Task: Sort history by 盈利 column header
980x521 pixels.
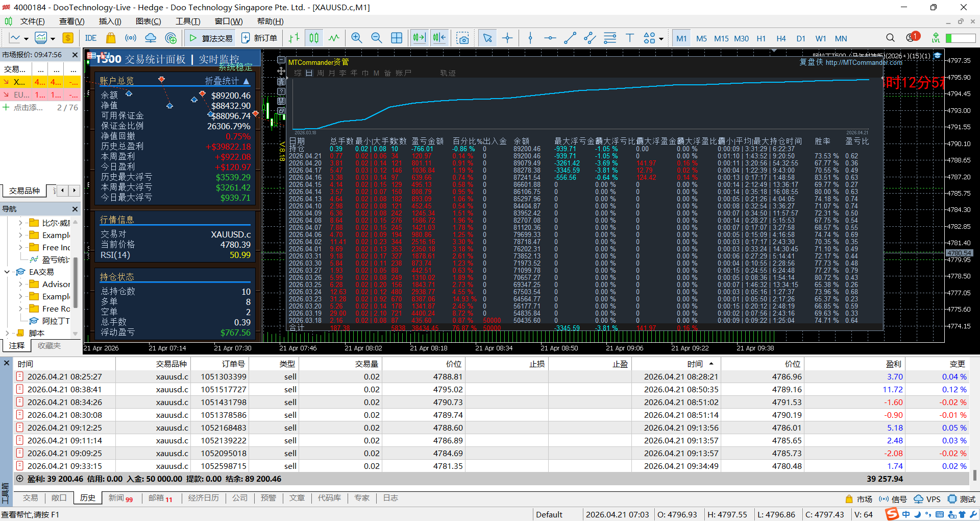Action: [x=893, y=364]
